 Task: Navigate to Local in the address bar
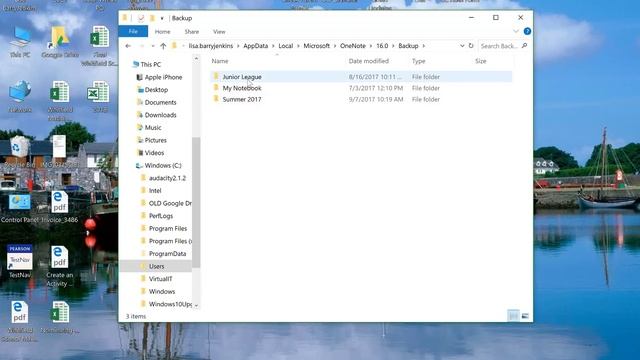[286, 46]
